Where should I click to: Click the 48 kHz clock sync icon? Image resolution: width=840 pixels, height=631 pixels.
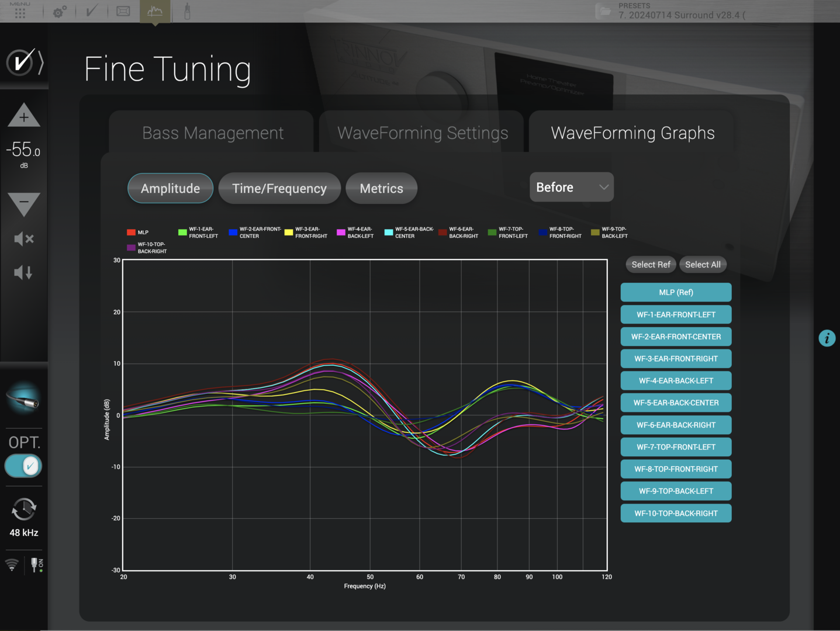[x=24, y=509]
